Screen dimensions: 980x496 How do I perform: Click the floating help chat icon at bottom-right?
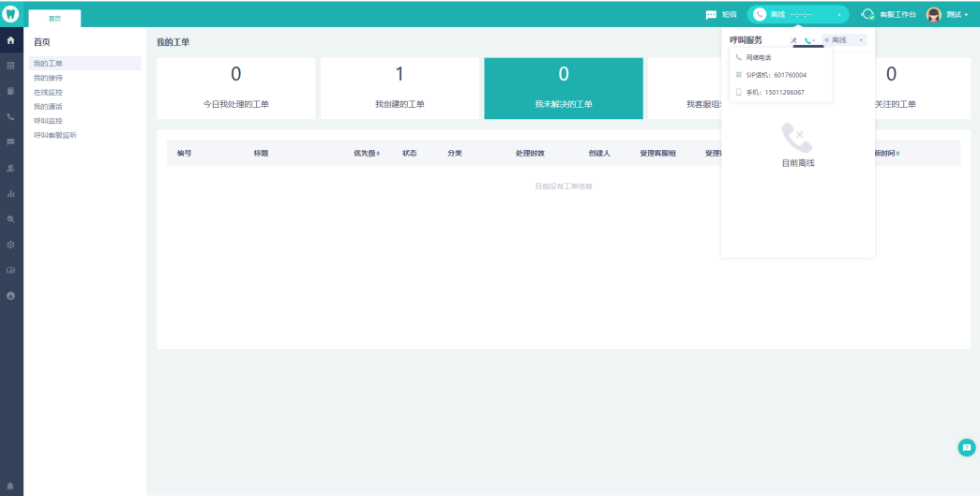click(x=966, y=447)
